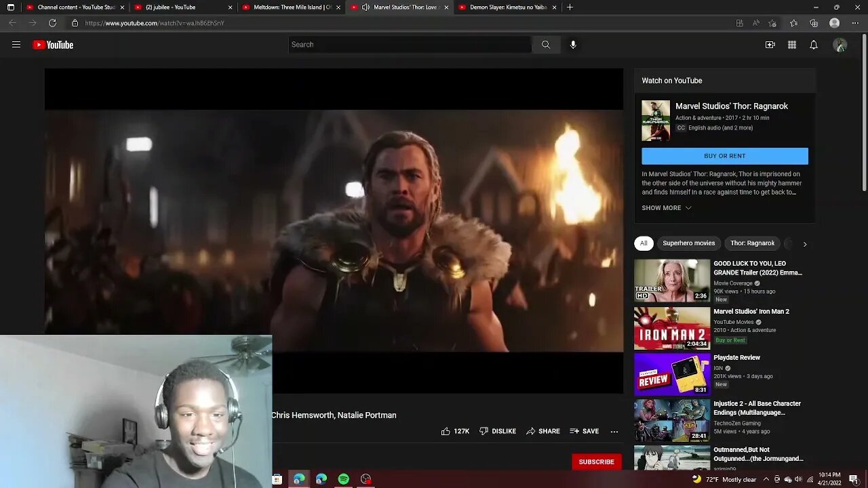Screen dimensions: 868x488
Task: Open the Iron Man 2 thumbnail
Action: [x=672, y=329]
